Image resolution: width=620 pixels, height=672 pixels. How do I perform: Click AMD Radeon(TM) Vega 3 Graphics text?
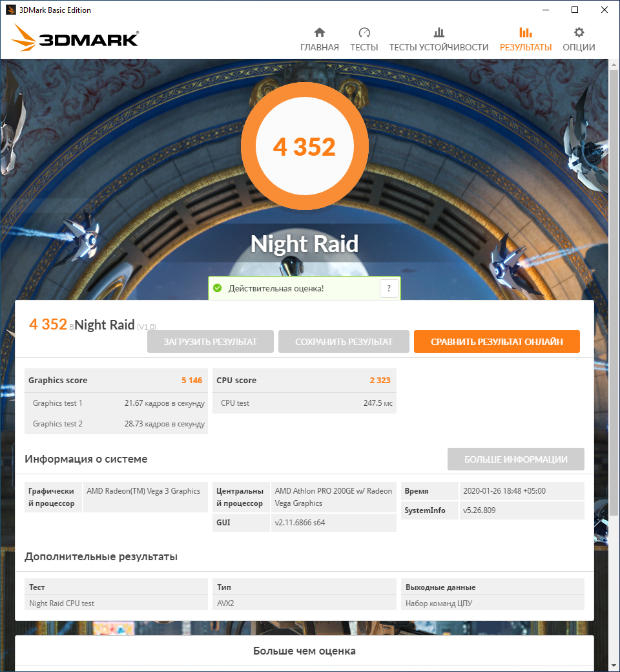[143, 490]
